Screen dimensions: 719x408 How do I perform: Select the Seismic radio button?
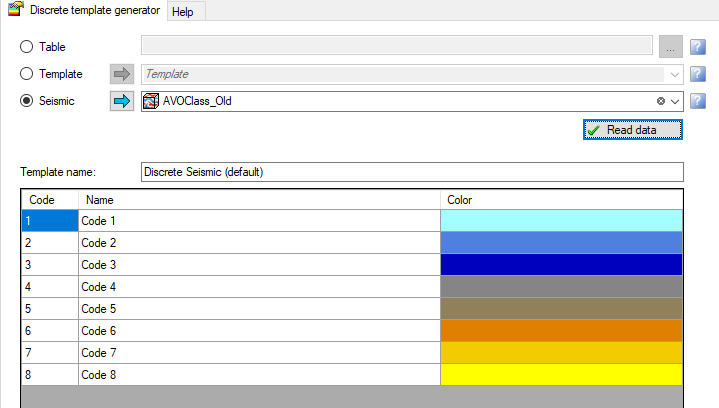pyautogui.click(x=27, y=101)
